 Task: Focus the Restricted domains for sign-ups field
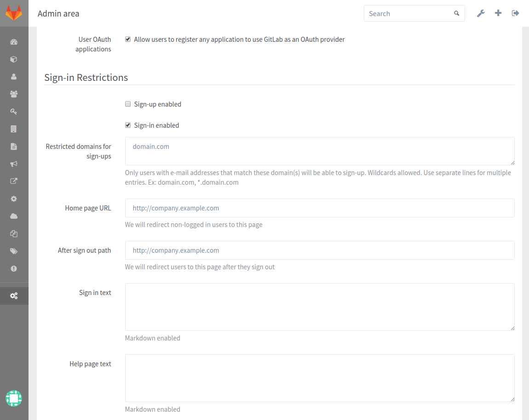(319, 151)
